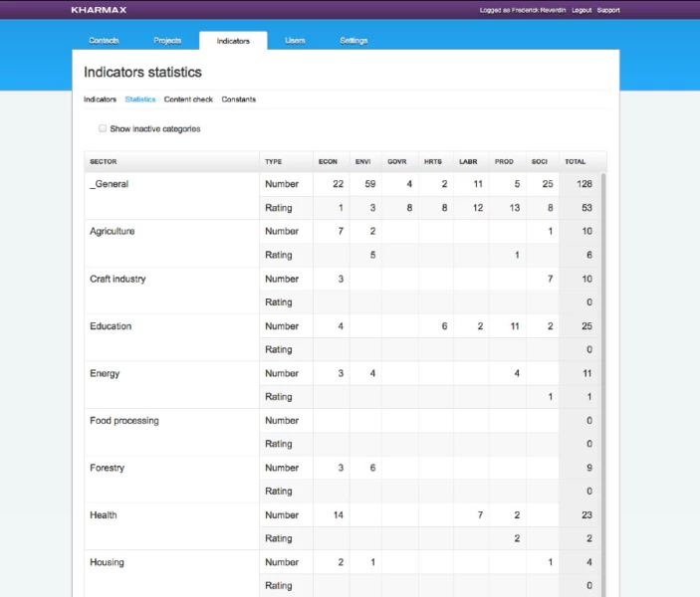Open the Support link

(x=607, y=10)
